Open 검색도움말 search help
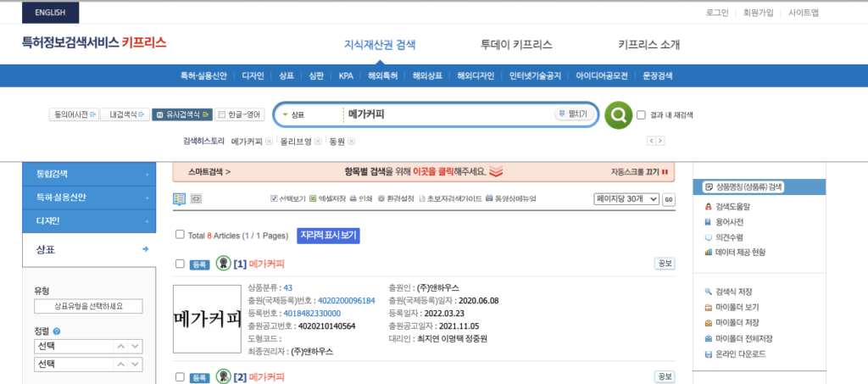The width and height of the screenshot is (868, 384). (x=728, y=207)
